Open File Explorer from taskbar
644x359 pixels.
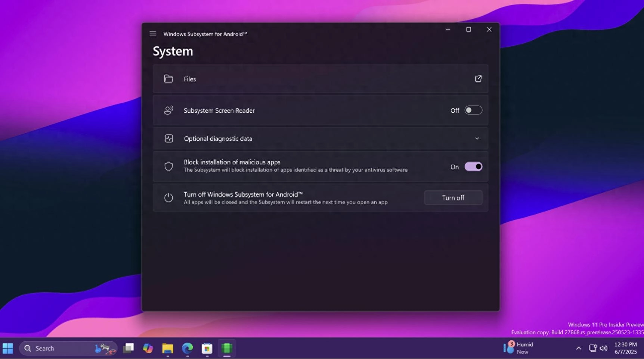coord(168,348)
